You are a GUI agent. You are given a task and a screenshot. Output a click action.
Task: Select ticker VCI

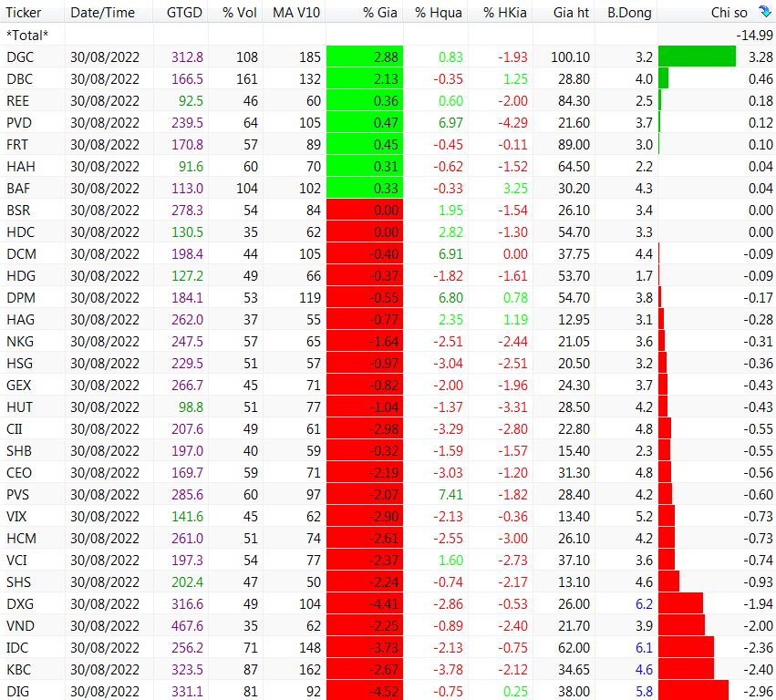point(16,560)
